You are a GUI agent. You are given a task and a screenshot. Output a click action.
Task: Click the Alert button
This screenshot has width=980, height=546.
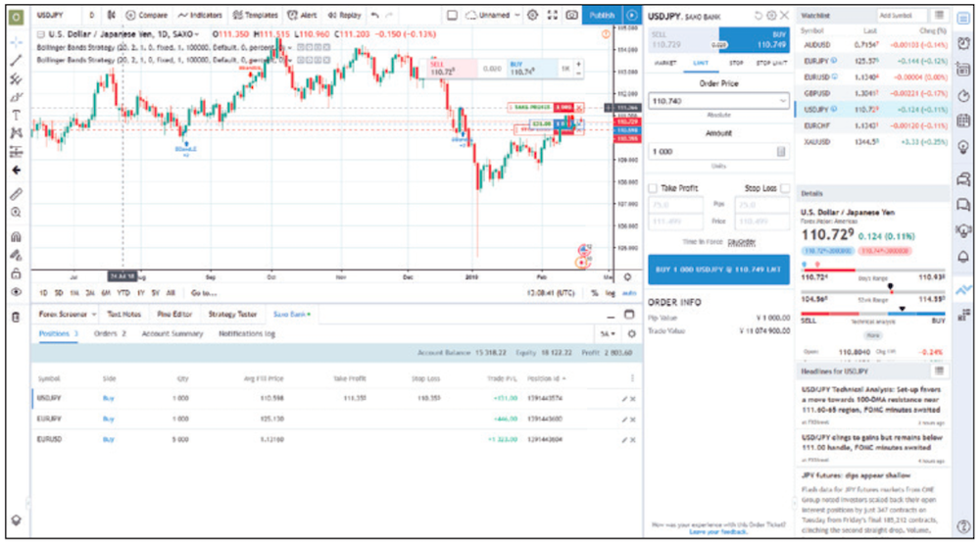(x=302, y=15)
